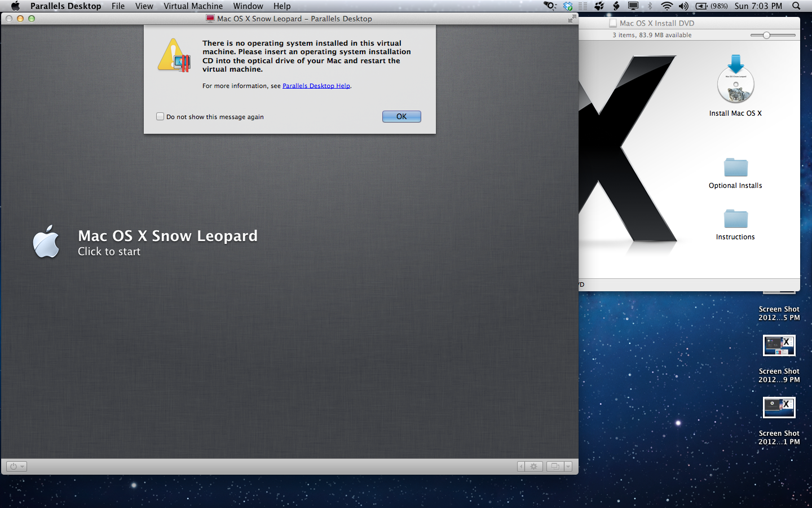Click the 'Install Mac OS X' label

tap(735, 113)
